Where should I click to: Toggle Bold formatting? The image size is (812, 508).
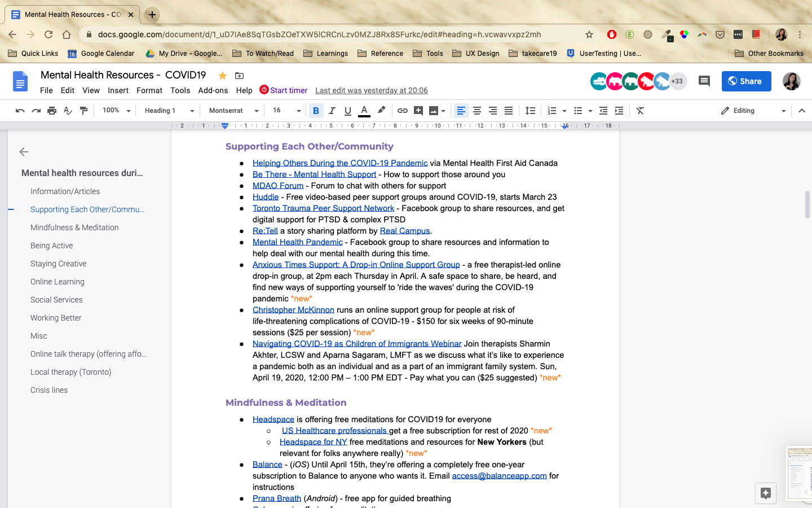click(316, 111)
